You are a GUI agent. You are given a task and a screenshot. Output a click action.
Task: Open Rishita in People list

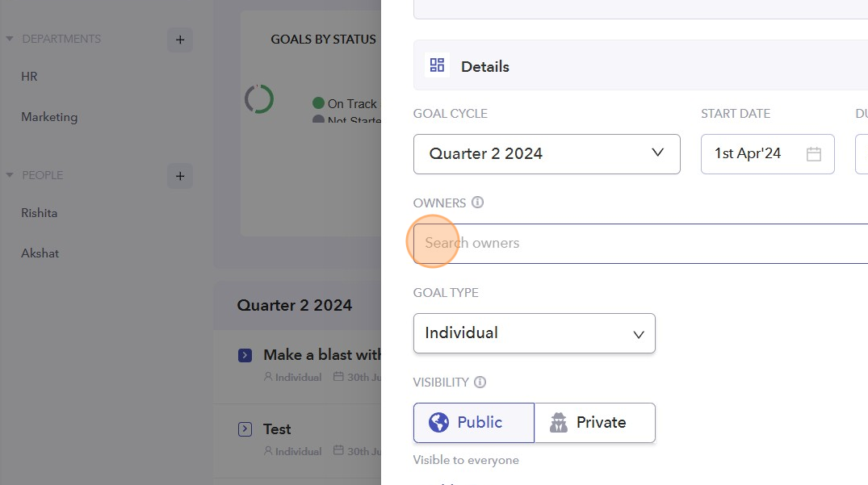pyautogui.click(x=40, y=213)
